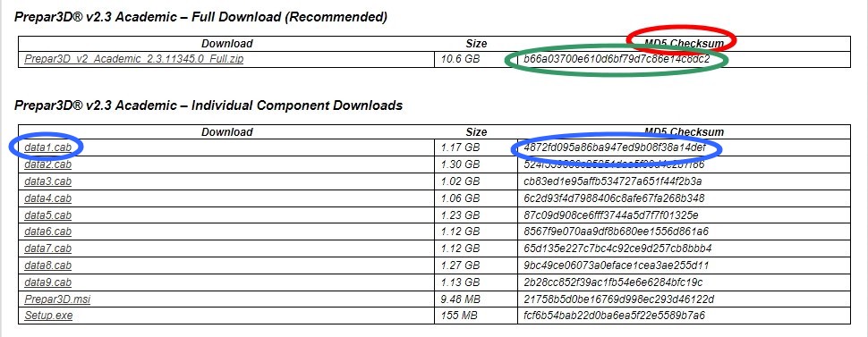Click the Prepar3D.msi MD5 checksum value
This screenshot has width=868, height=337.
coord(619,299)
